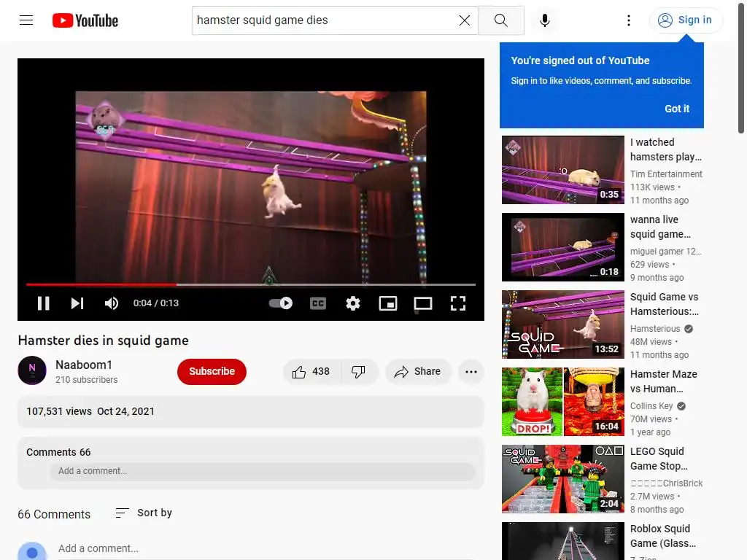747x560 pixels.
Task: Subscribe to the Naaboom1 channel
Action: 212,371
